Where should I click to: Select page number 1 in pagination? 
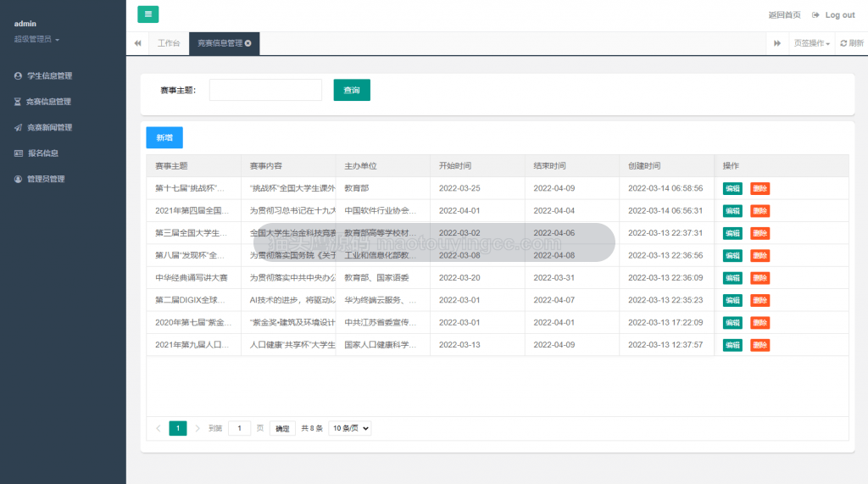(178, 428)
